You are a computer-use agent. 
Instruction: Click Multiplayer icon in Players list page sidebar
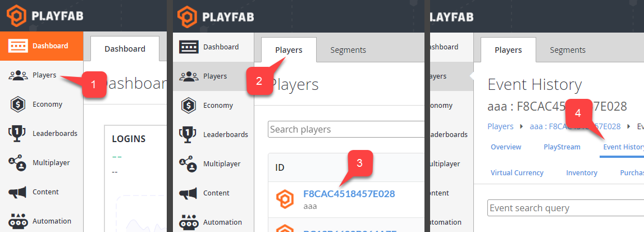(x=189, y=164)
